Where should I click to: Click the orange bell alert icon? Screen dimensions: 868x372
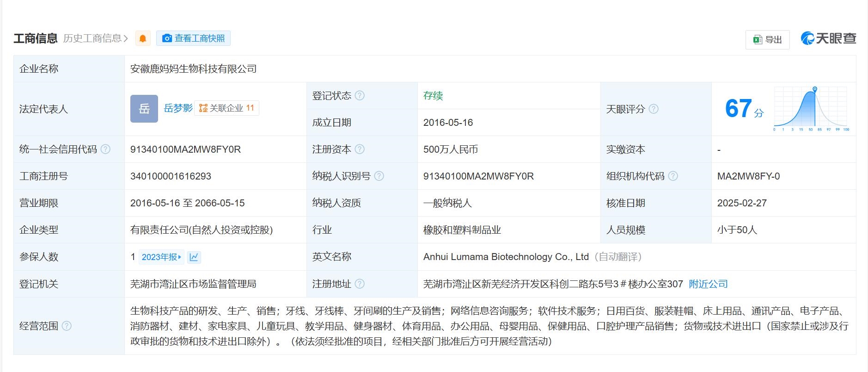(143, 38)
